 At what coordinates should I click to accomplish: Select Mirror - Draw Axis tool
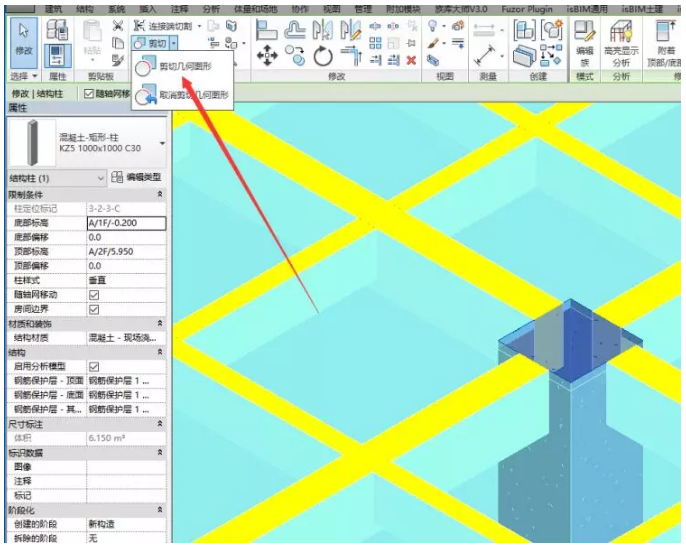click(351, 30)
